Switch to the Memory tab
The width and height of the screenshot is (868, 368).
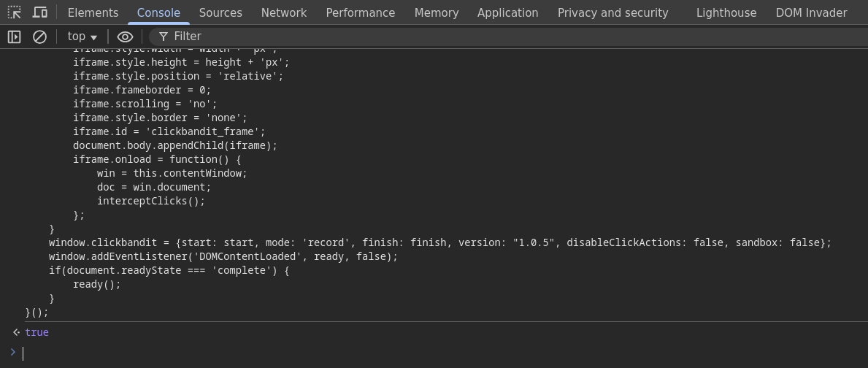[437, 13]
